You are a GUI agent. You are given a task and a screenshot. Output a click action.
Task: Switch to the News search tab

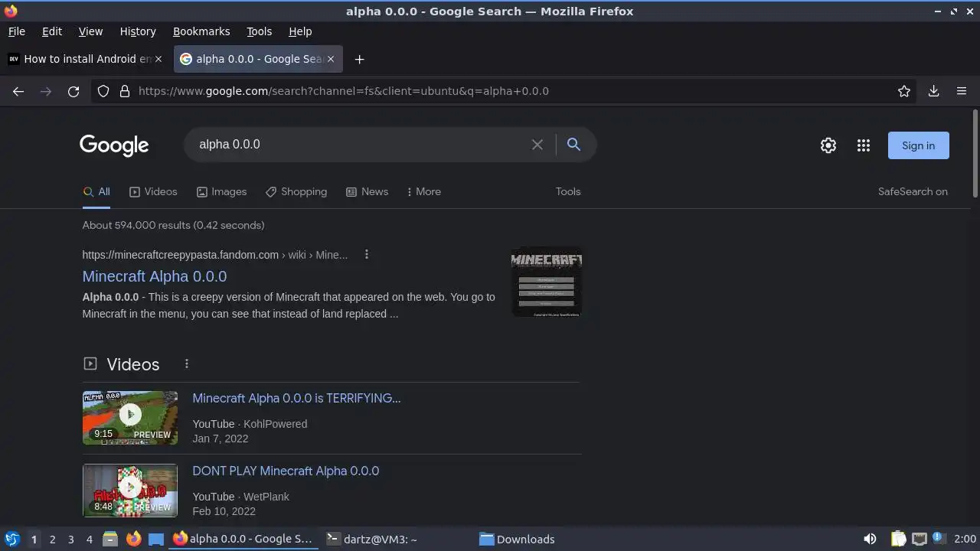(367, 192)
